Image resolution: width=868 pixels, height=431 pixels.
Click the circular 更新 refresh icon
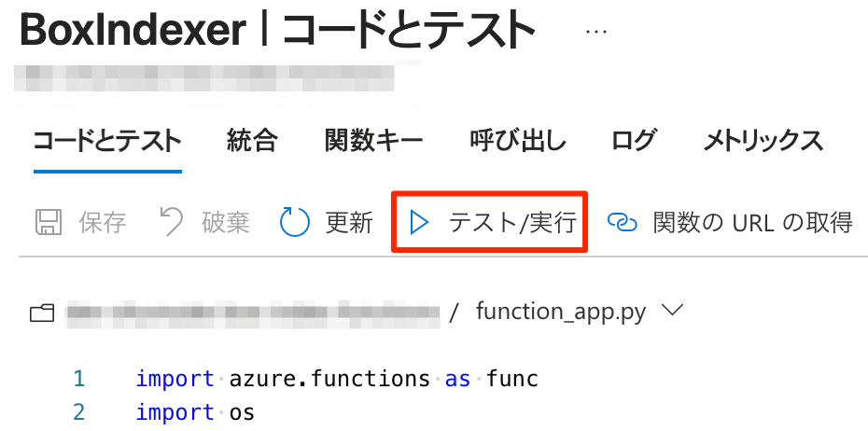tap(295, 222)
